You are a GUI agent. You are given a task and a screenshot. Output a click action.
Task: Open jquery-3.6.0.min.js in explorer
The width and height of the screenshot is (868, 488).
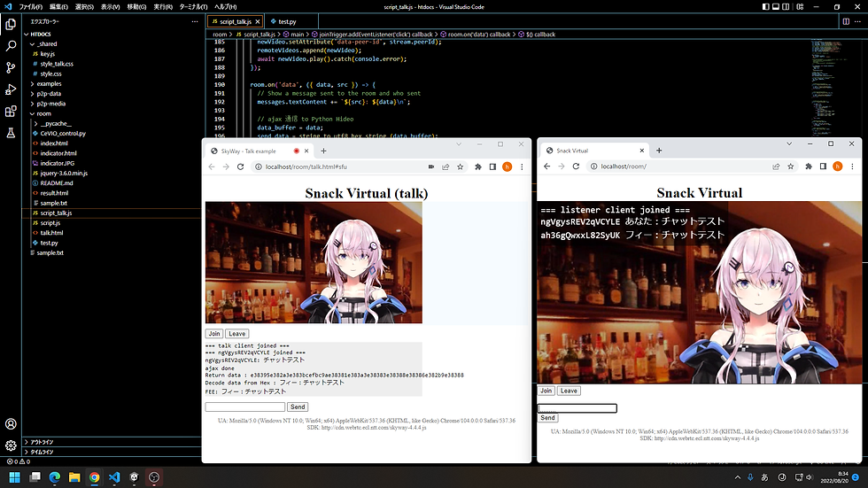tap(64, 174)
